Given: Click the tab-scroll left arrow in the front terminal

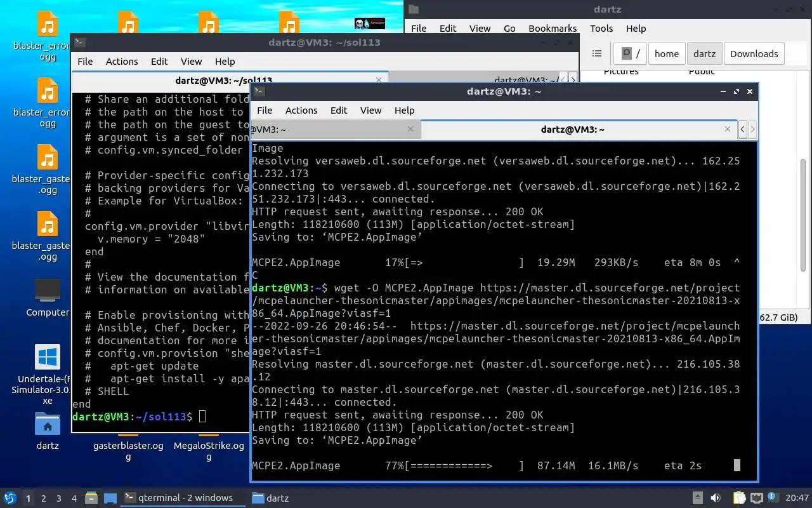Looking at the screenshot, I should click(x=742, y=129).
